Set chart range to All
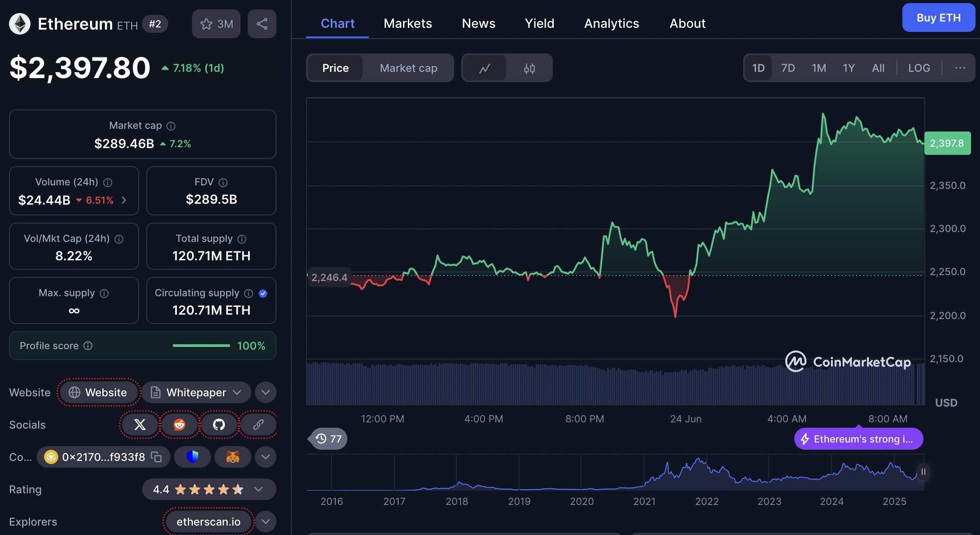 (878, 68)
